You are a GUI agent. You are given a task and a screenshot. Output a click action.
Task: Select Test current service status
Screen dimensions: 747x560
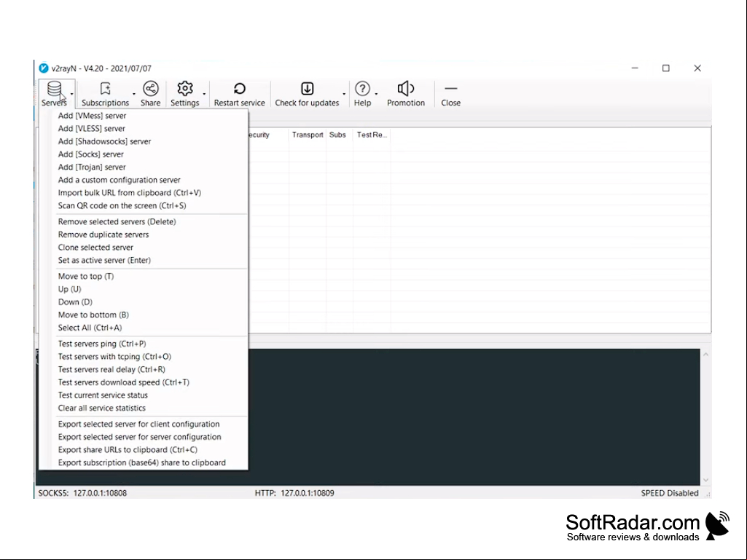click(x=144, y=395)
